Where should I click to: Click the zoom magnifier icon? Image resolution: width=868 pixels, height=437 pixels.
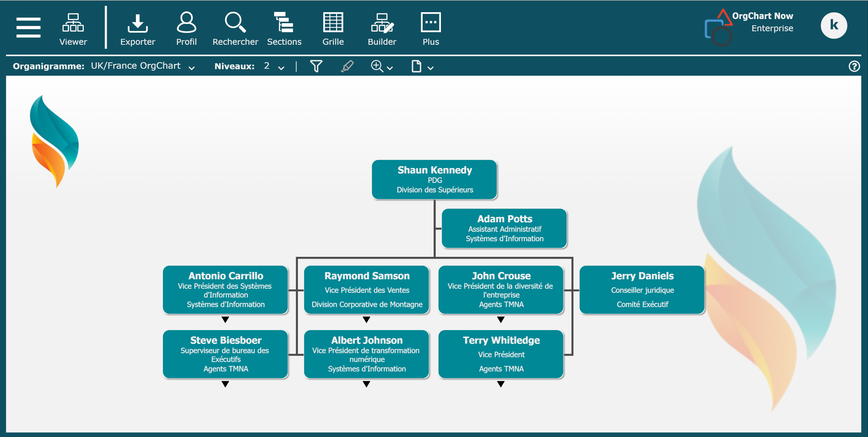(377, 66)
